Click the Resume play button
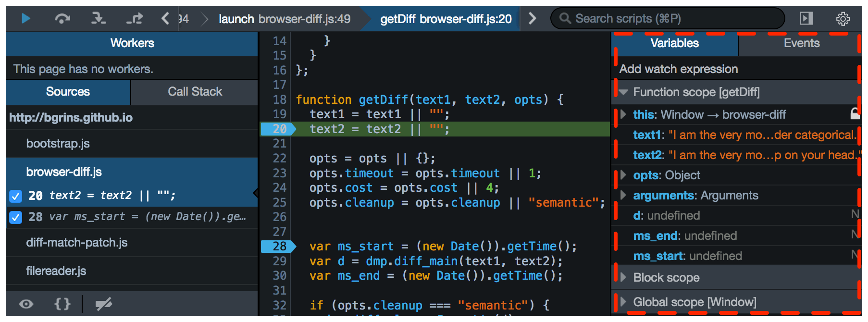Viewport: 868px width, 322px height. [x=26, y=19]
